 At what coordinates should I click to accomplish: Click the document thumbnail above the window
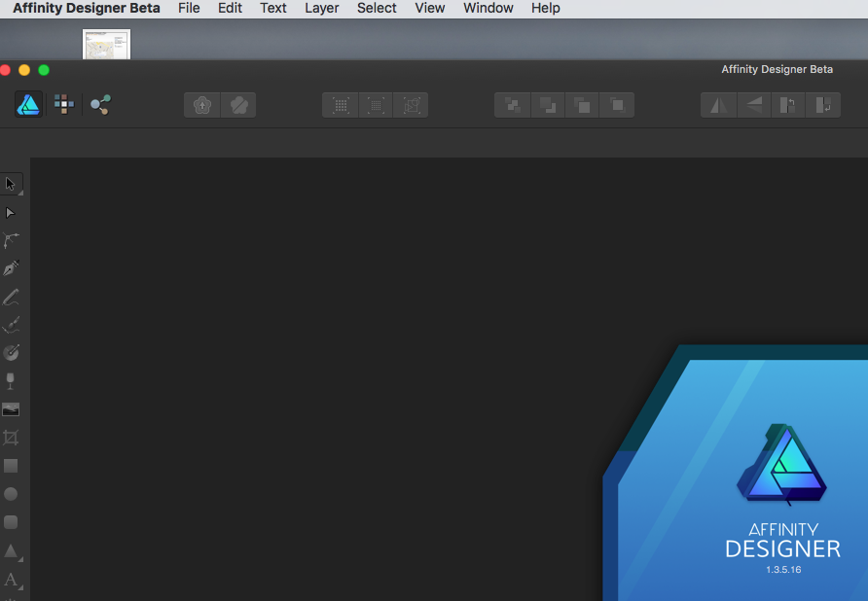point(106,45)
